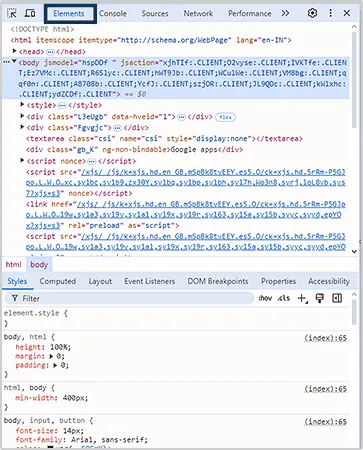
Task: Expand the div class L3eUgb node
Action: pyautogui.click(x=22, y=116)
